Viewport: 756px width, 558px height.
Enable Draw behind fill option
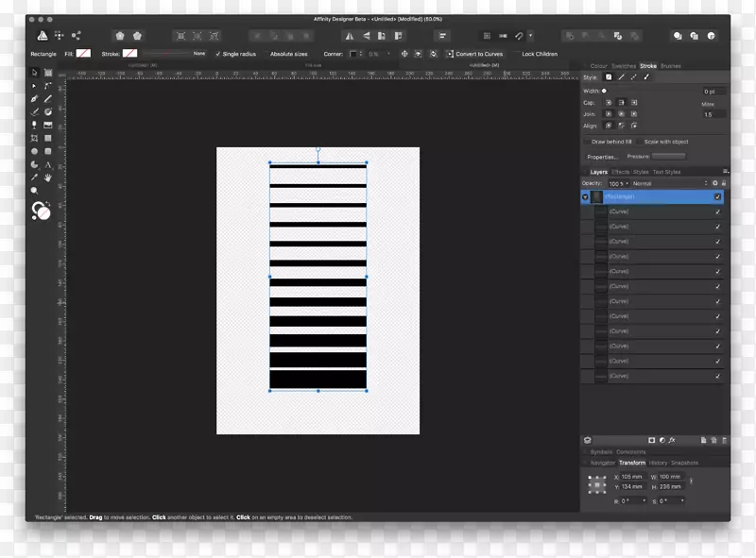point(588,142)
